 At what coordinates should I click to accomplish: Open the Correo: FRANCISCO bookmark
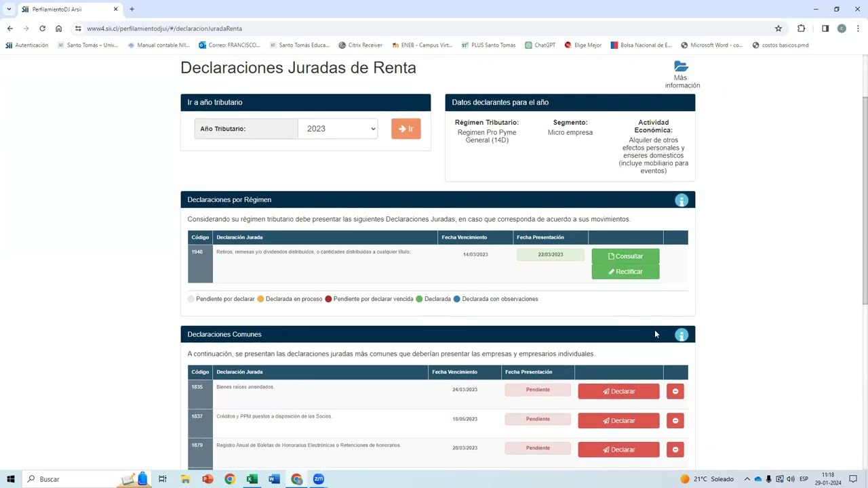(229, 45)
